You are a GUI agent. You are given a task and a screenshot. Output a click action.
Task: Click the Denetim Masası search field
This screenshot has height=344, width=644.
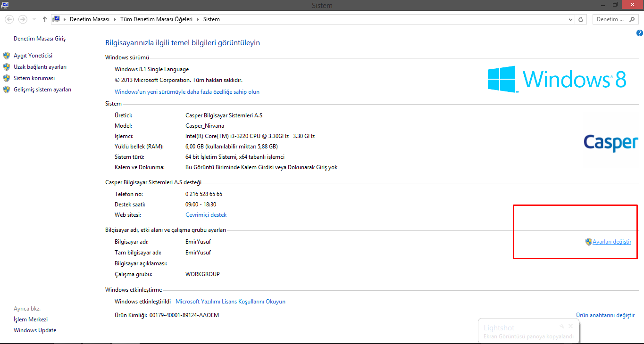(x=611, y=19)
